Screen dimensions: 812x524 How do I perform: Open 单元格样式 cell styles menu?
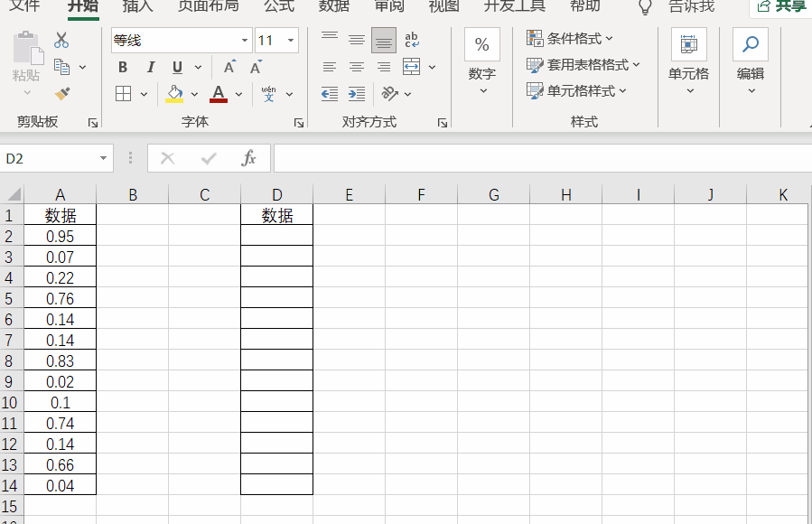(x=576, y=91)
